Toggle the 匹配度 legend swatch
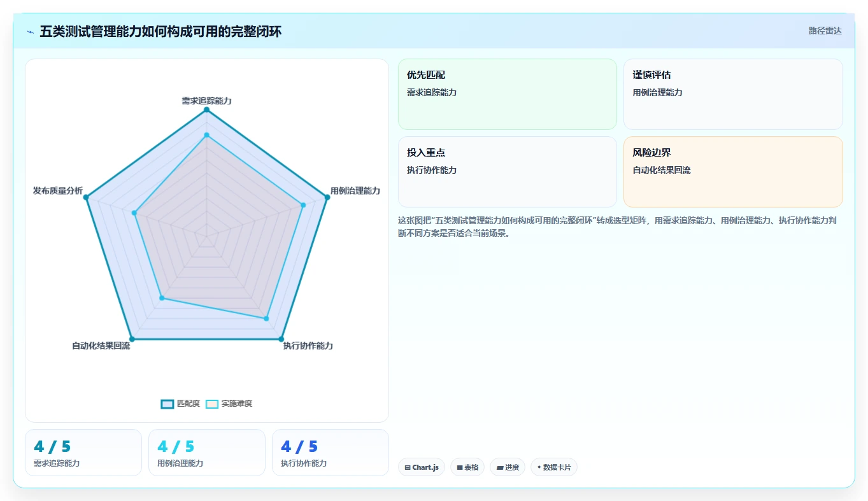Viewport: 868px width, 501px height. [x=167, y=404]
